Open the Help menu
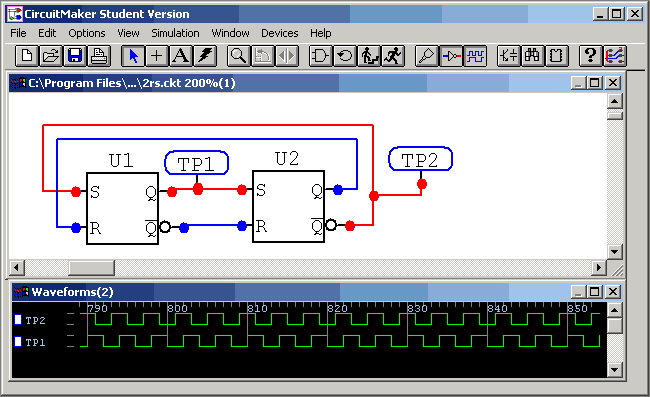 pos(320,33)
